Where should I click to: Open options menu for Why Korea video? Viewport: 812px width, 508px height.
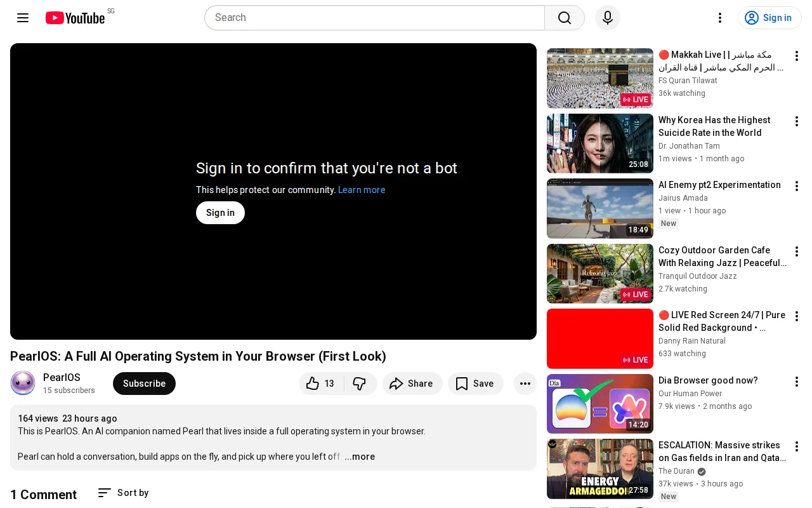797,121
